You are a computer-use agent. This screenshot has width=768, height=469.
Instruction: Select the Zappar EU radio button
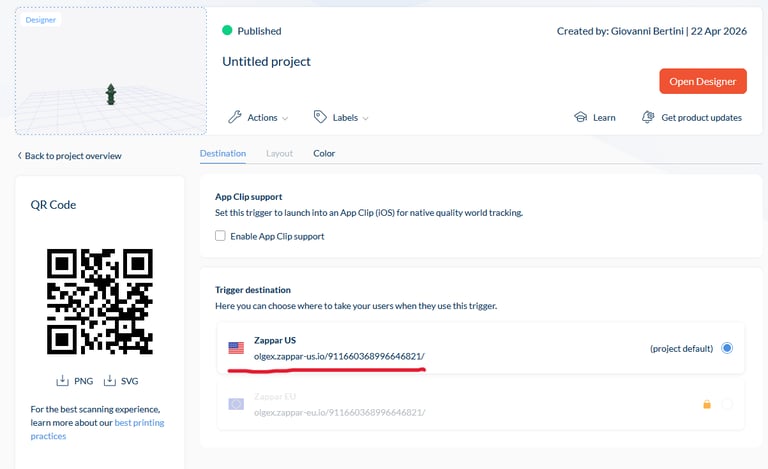coord(727,404)
